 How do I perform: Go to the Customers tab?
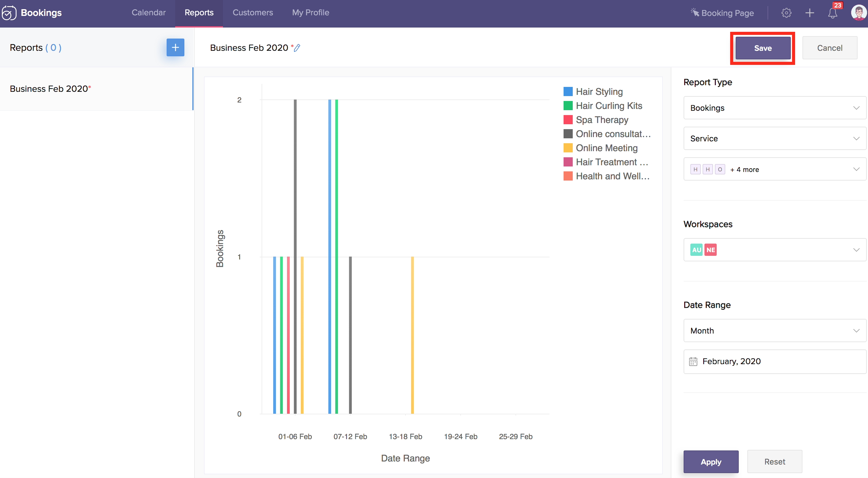[252, 13]
